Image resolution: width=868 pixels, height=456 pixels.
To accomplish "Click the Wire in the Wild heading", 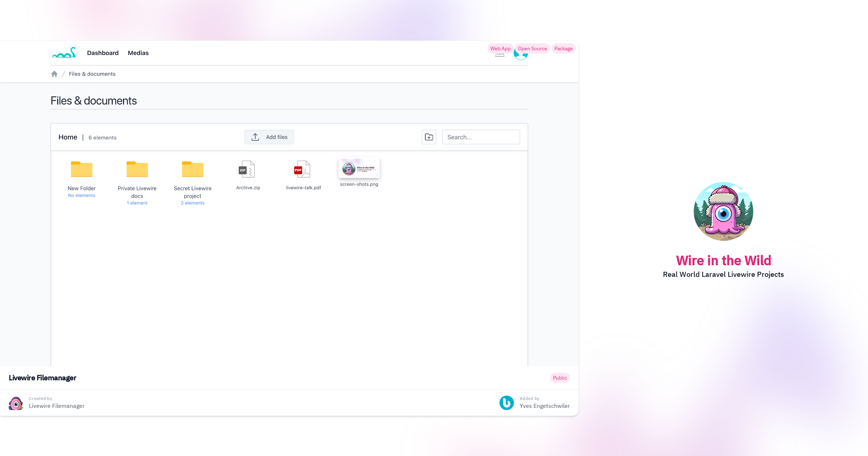I will (723, 261).
